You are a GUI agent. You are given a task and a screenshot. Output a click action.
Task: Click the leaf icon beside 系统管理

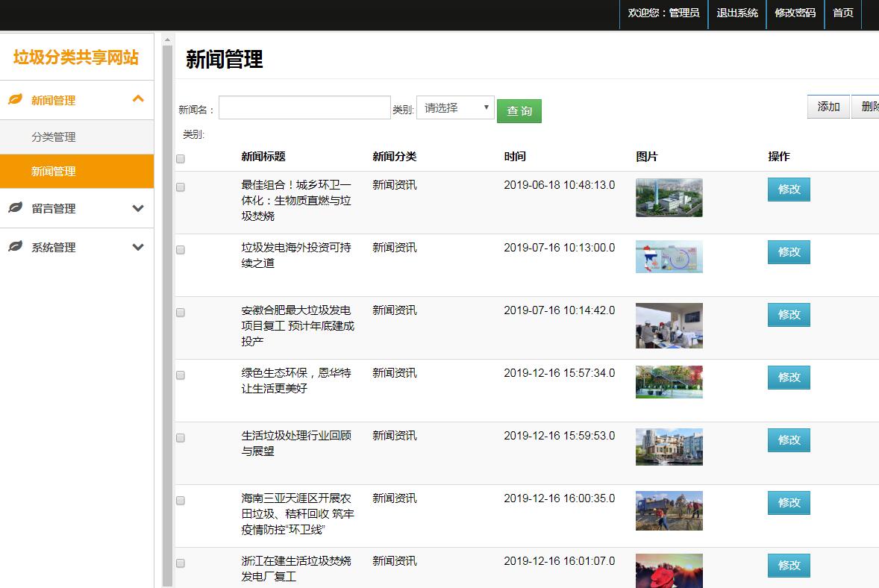tap(15, 246)
